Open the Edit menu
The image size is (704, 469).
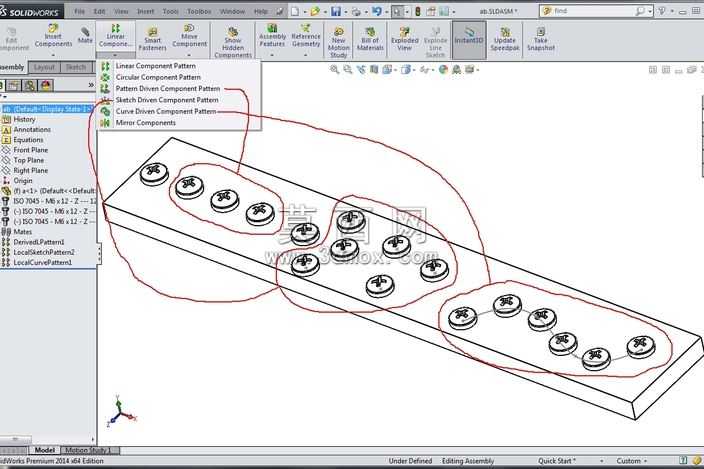point(99,11)
